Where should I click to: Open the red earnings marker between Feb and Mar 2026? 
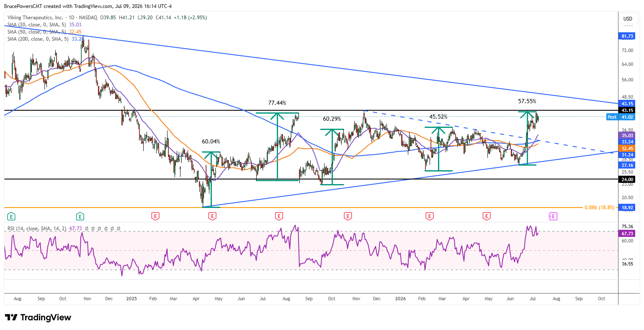(x=429, y=216)
